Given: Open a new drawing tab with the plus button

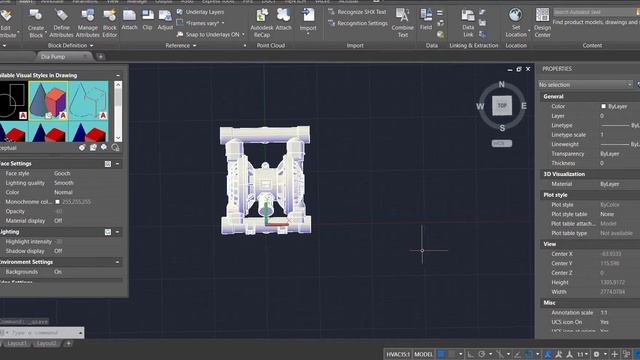Looking at the screenshot, I should (100, 57).
